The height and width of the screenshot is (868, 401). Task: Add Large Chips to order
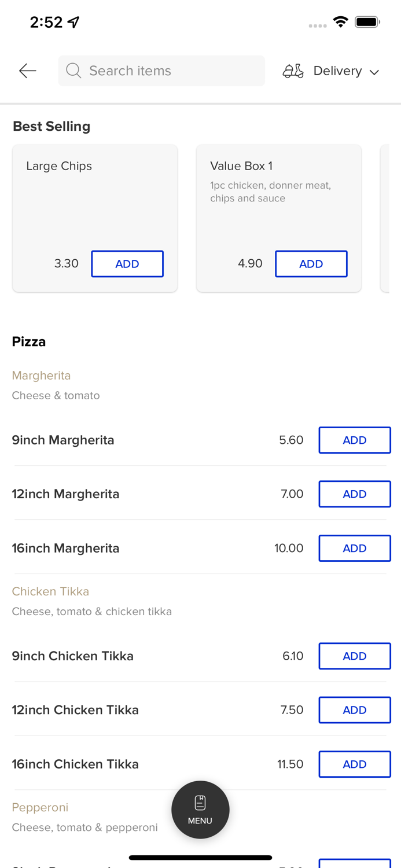click(127, 264)
